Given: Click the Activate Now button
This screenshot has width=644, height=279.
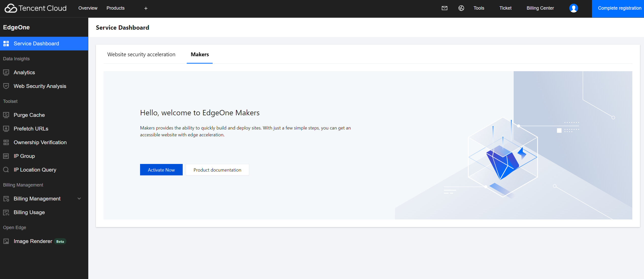Looking at the screenshot, I should click(161, 170).
